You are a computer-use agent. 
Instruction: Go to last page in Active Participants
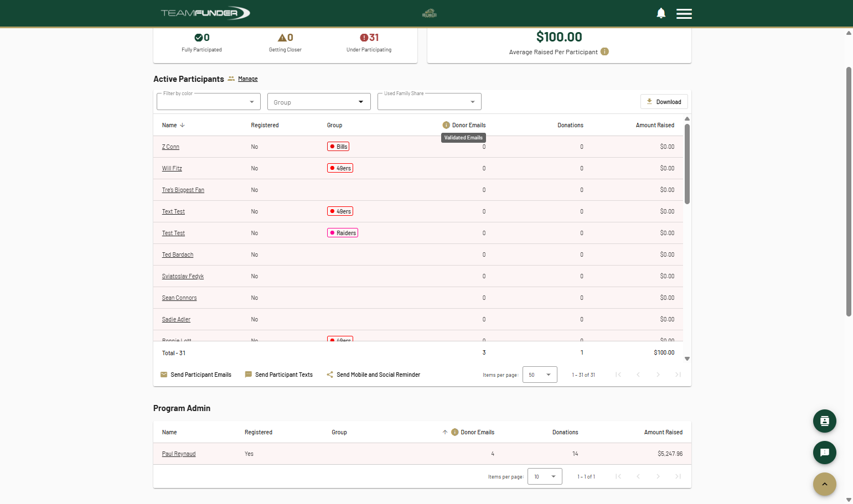point(678,375)
